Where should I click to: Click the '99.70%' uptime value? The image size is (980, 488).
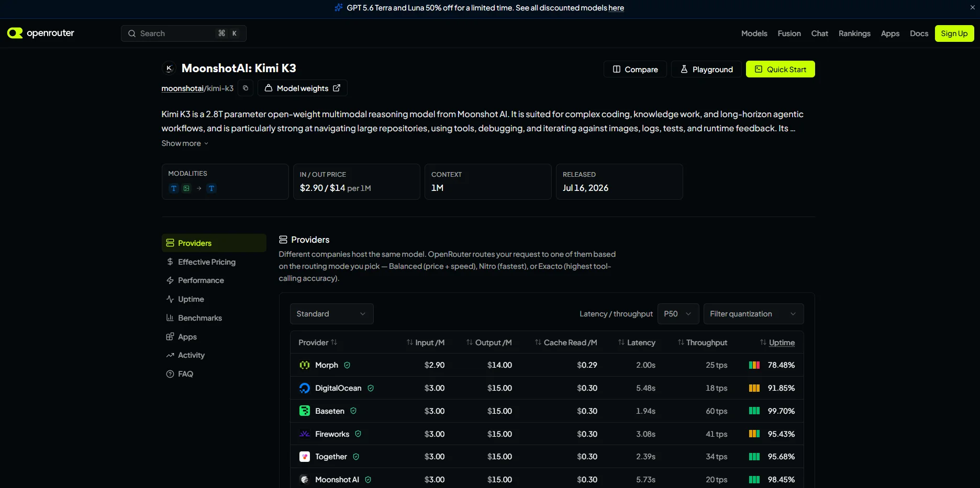(781, 411)
